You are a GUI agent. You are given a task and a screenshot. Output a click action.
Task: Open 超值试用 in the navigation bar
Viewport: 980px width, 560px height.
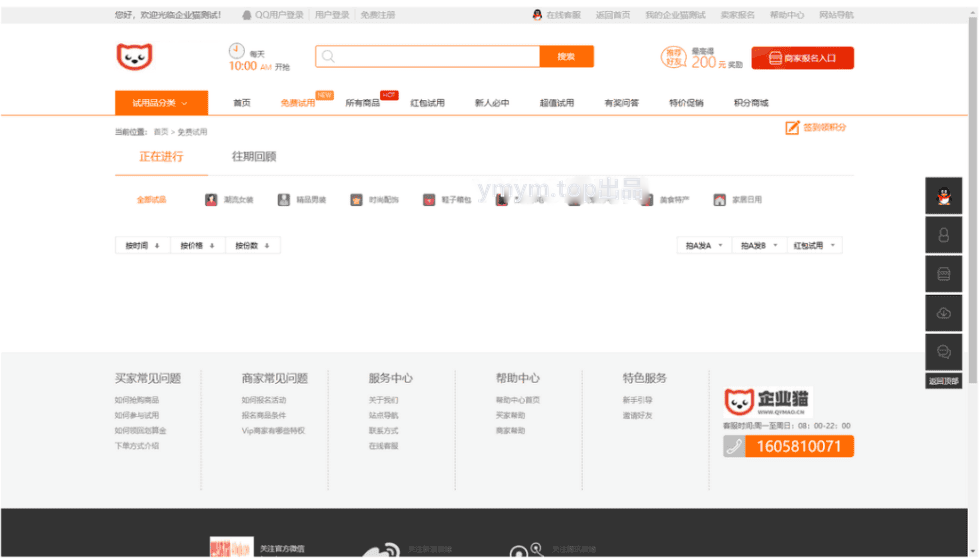[x=557, y=103]
